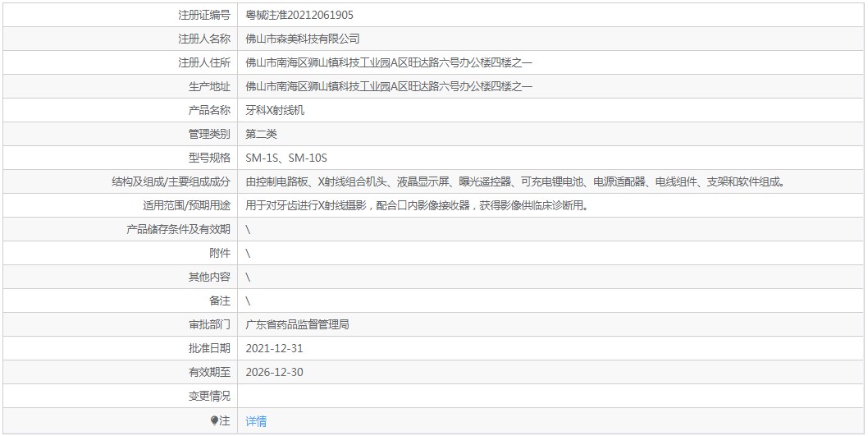
Task: Click the 注册人名称 label
Action: pos(204,39)
